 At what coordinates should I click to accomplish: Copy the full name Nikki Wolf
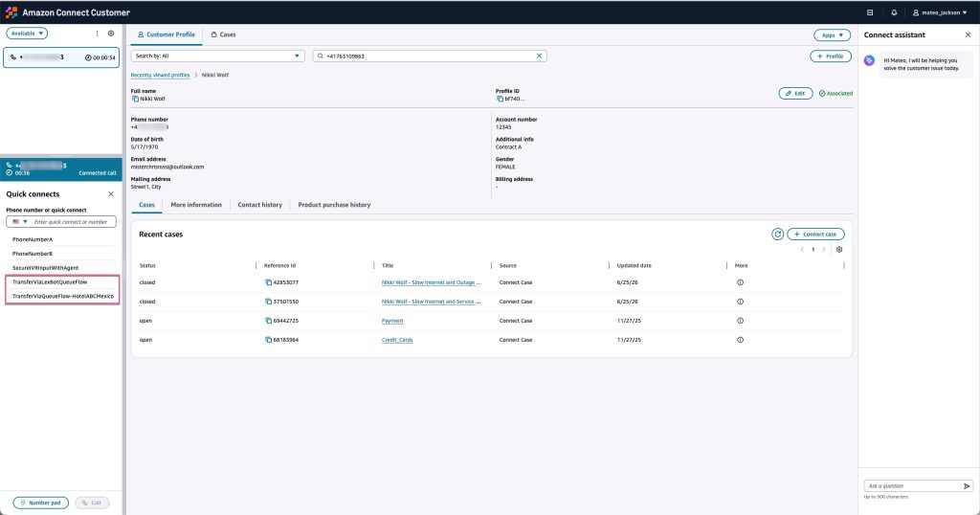(135, 99)
